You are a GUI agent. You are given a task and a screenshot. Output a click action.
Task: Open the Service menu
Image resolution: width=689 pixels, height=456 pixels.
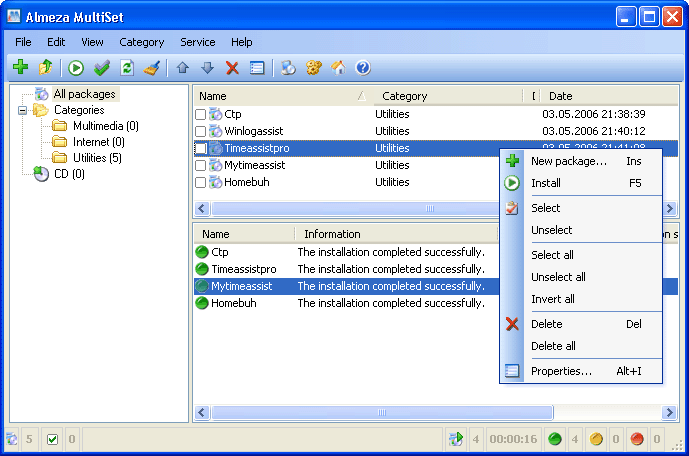(197, 42)
